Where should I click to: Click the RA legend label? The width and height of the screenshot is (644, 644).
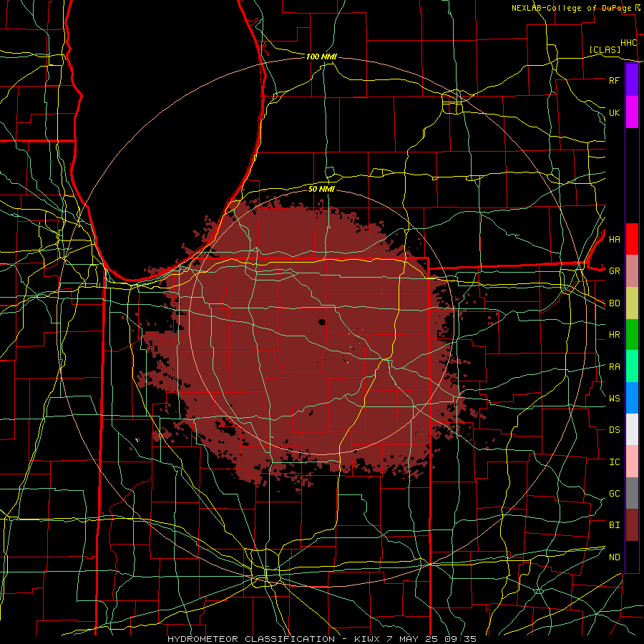(x=614, y=367)
